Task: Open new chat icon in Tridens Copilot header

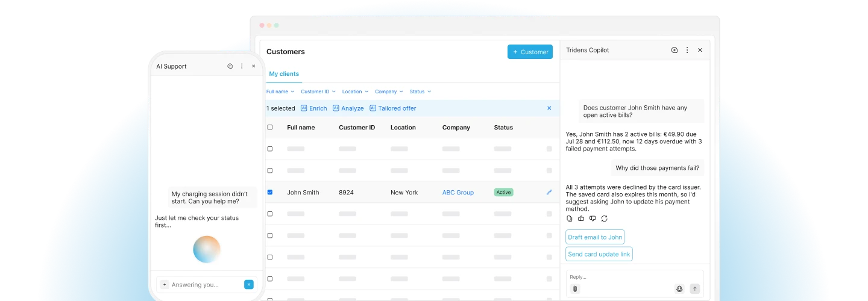Action: (675, 50)
